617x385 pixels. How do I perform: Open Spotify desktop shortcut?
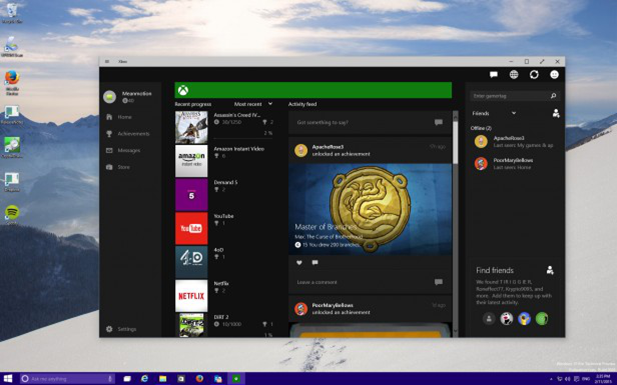12,215
